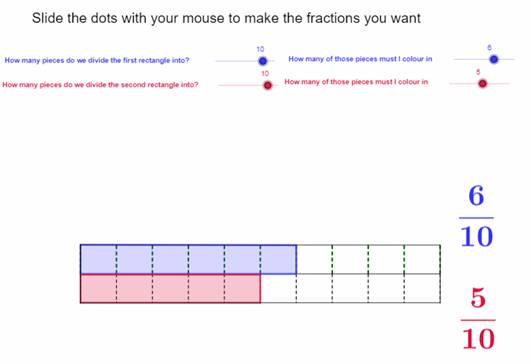Click the blue denominator 10
This screenshot has width=530, height=364.
477,237
